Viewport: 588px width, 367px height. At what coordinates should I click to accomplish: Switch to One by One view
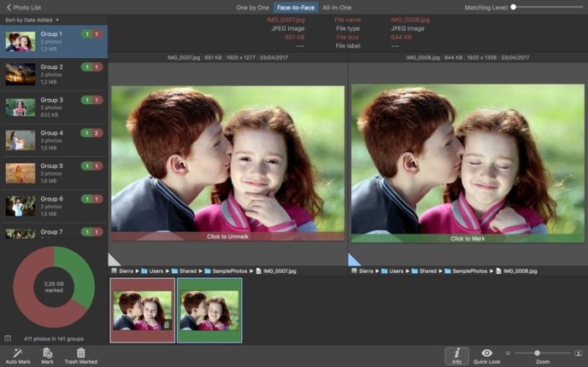pos(253,8)
